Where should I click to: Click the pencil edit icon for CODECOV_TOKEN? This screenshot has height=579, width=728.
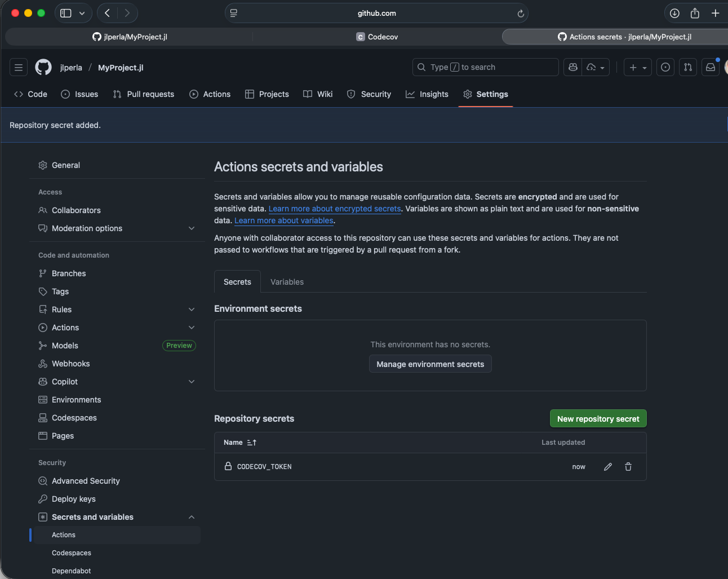(x=607, y=467)
